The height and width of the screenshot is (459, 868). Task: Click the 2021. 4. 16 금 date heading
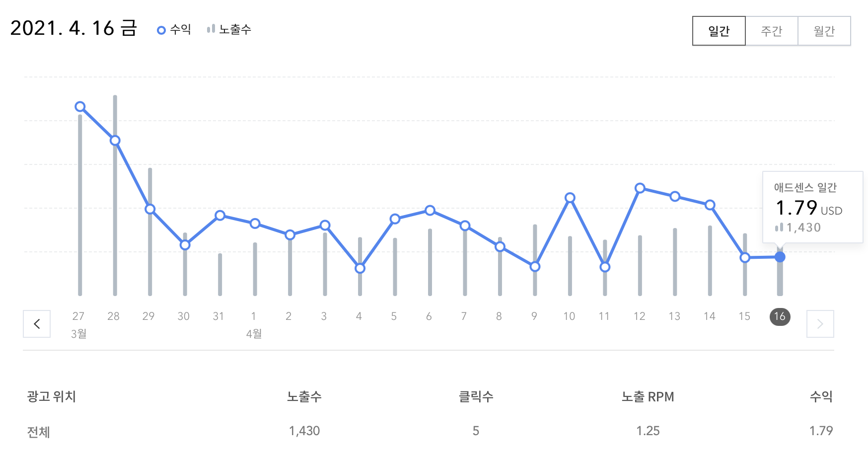point(73,28)
